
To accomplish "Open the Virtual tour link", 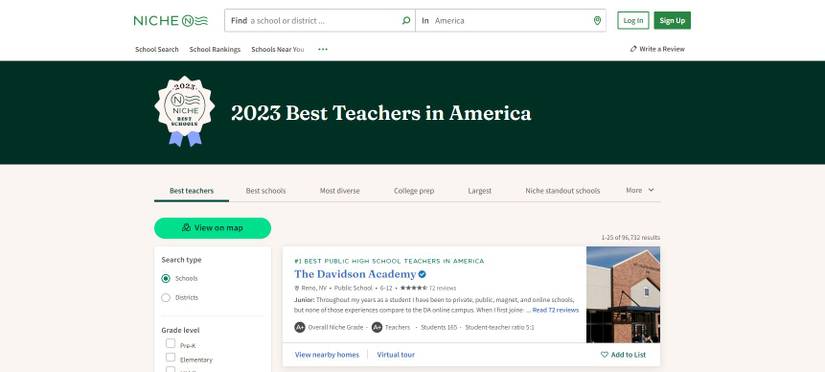I will point(396,355).
